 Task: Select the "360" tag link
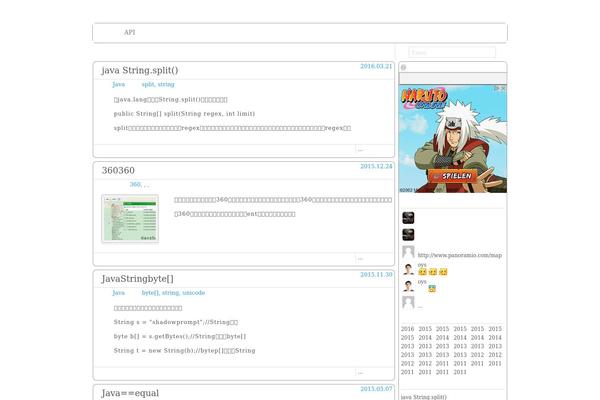tap(135, 184)
